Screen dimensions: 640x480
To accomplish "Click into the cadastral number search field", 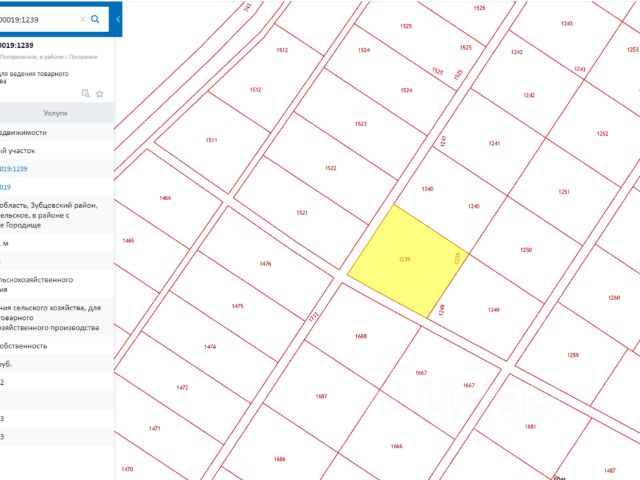I will click(39, 19).
